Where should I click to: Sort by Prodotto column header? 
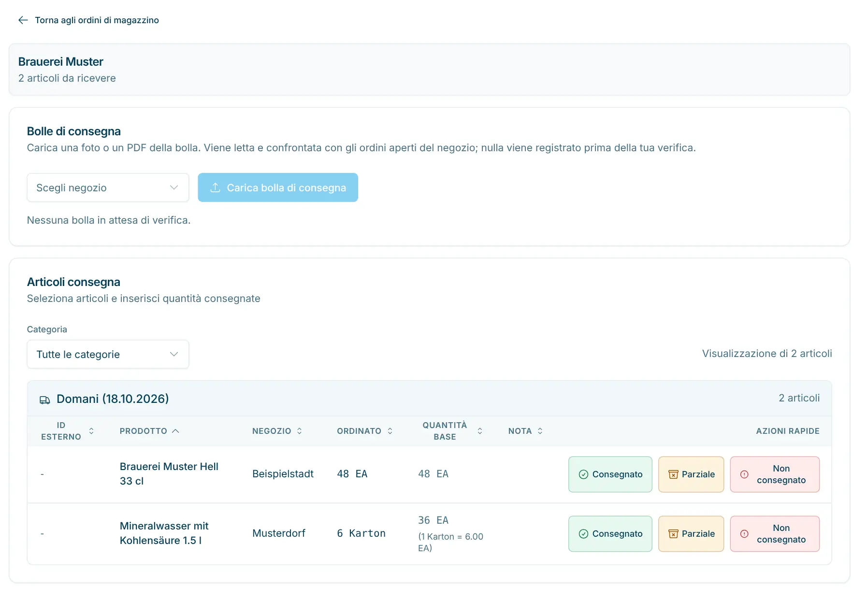click(149, 431)
